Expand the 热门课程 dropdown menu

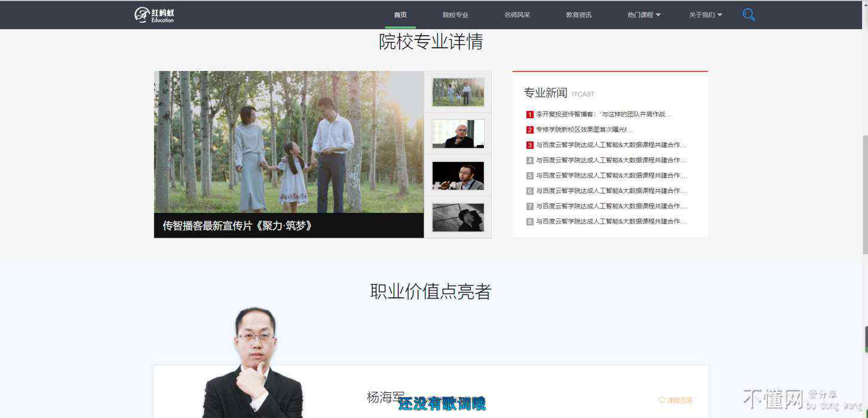pos(644,15)
